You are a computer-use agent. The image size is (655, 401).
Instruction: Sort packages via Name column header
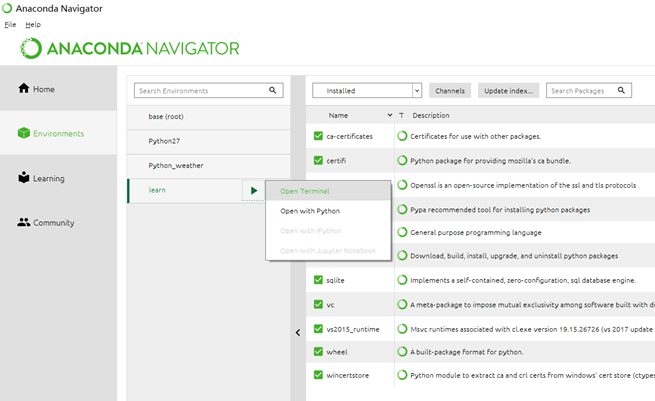[338, 115]
